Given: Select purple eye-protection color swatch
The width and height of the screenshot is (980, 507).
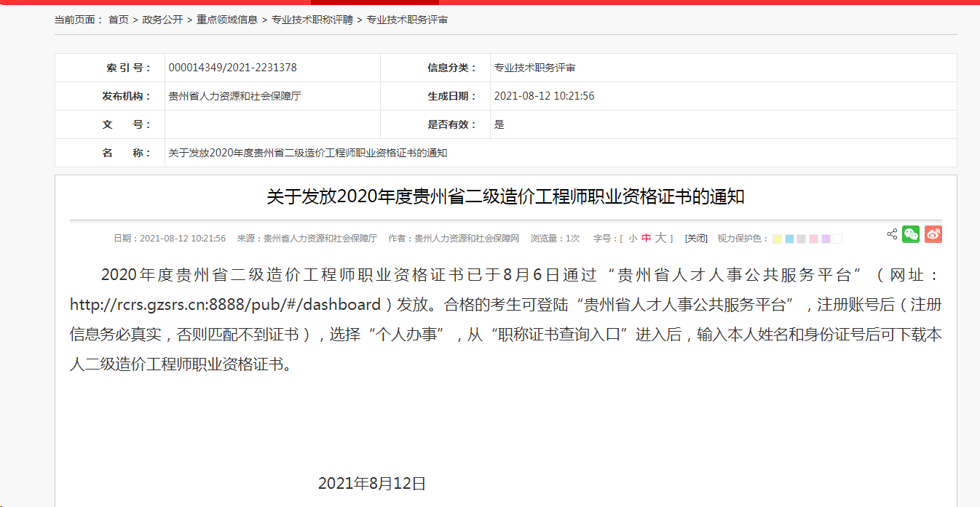Looking at the screenshot, I should point(826,239).
